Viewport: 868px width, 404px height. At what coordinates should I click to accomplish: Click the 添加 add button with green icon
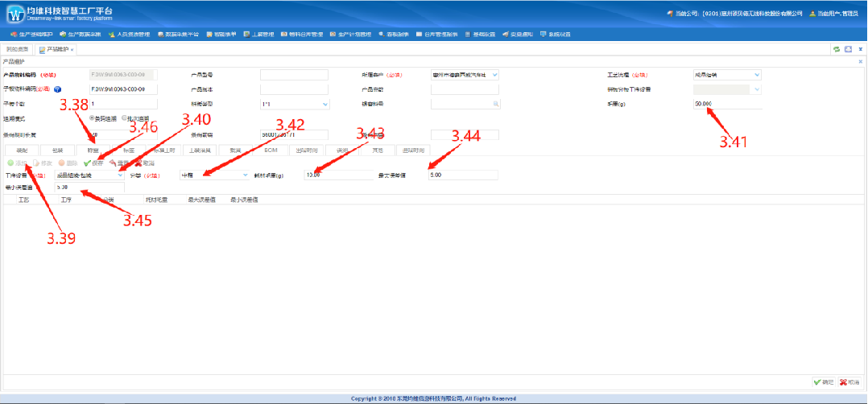coord(15,163)
